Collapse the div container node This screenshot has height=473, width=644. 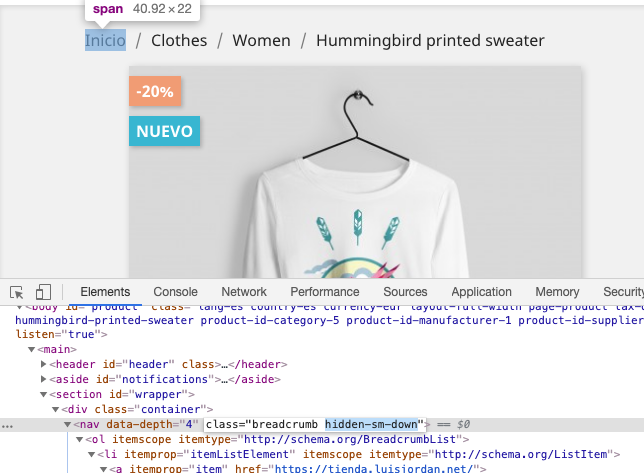(55, 409)
